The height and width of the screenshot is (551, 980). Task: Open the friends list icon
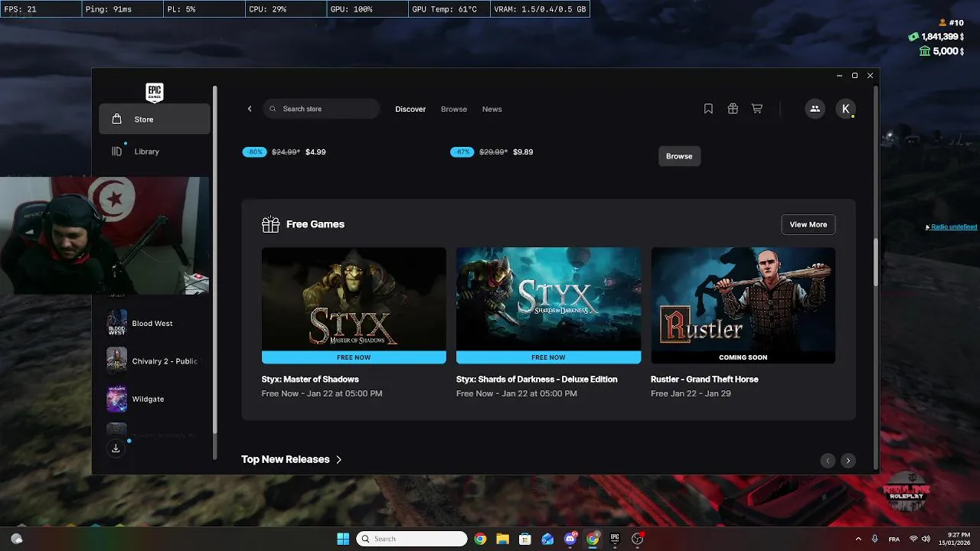(815, 109)
